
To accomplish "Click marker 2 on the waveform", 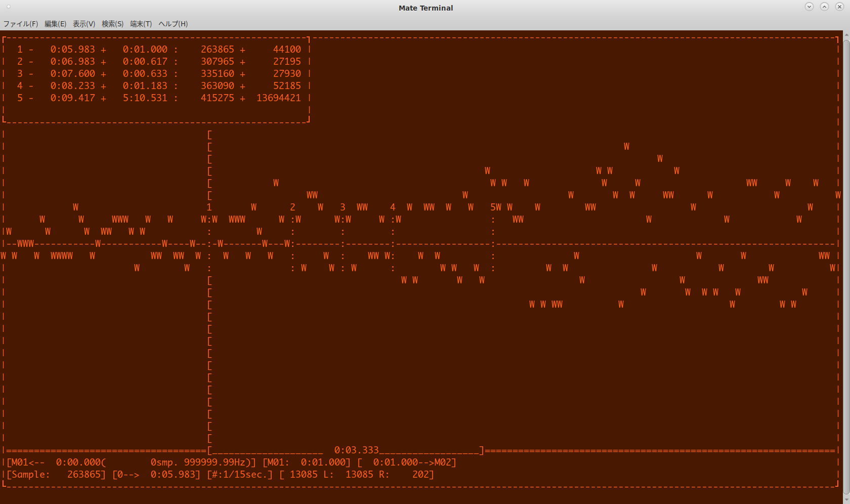I will [292, 207].
